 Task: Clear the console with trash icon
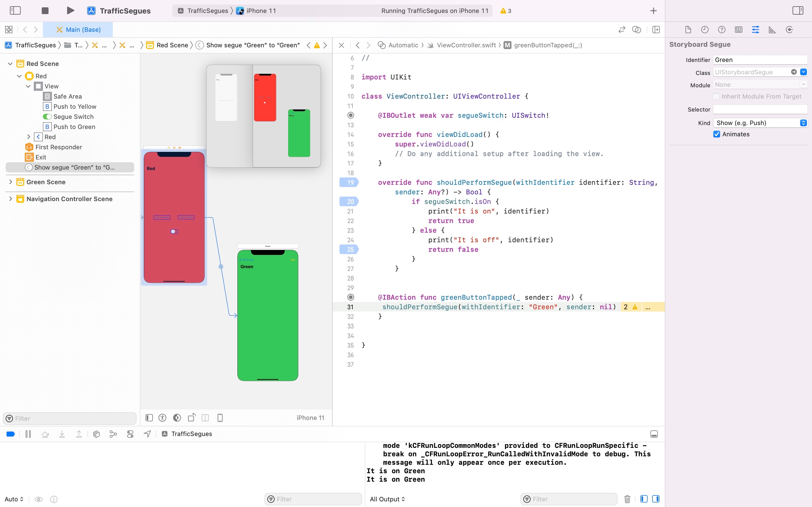(x=627, y=499)
